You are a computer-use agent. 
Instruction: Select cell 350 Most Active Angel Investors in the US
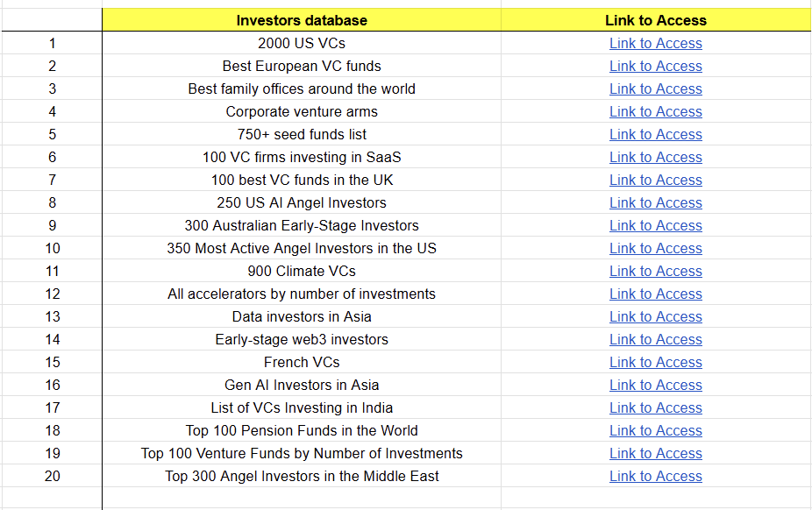302,248
